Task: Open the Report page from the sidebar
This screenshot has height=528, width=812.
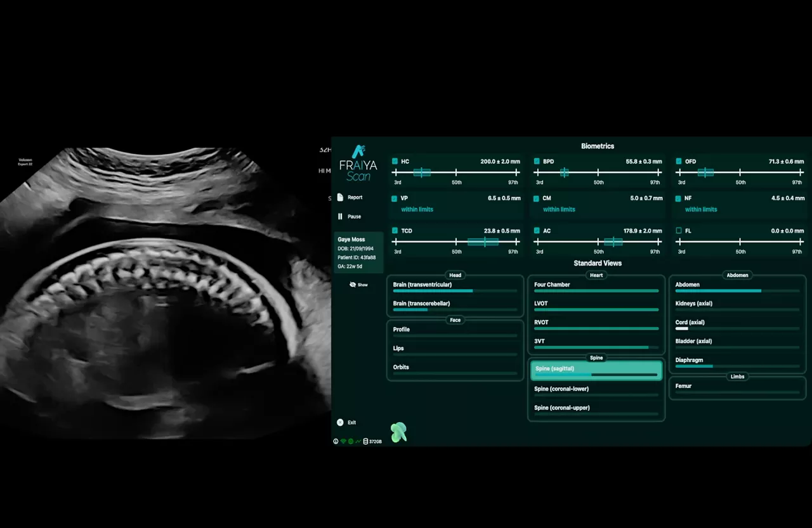Action: point(351,197)
